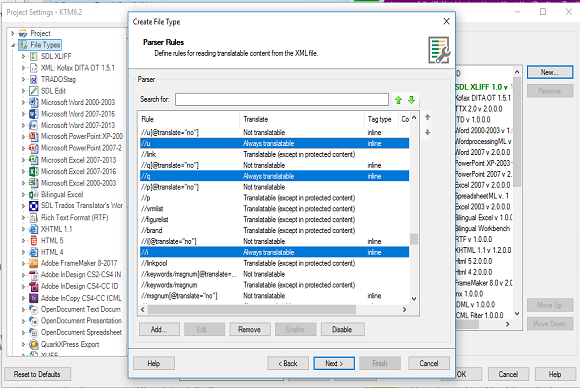This screenshot has height=388, width=580.
Task: Click the grey move rule up arrow
Action: 428,117
